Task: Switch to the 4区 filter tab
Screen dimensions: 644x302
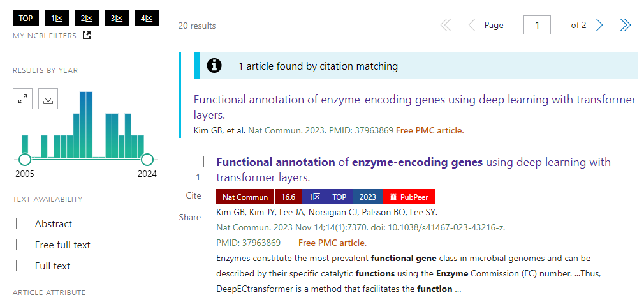Action: pyautogui.click(x=146, y=18)
